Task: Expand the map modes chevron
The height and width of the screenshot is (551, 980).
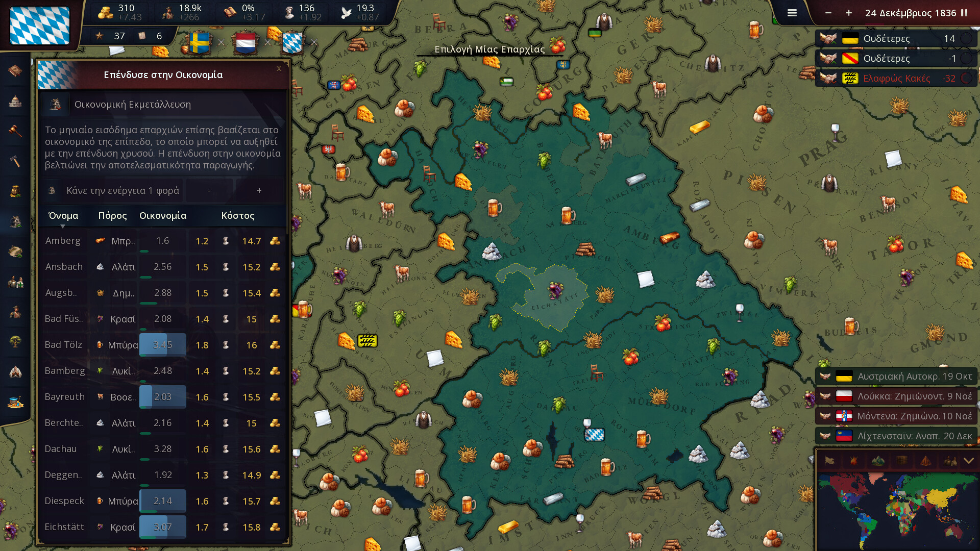Action: click(x=968, y=461)
